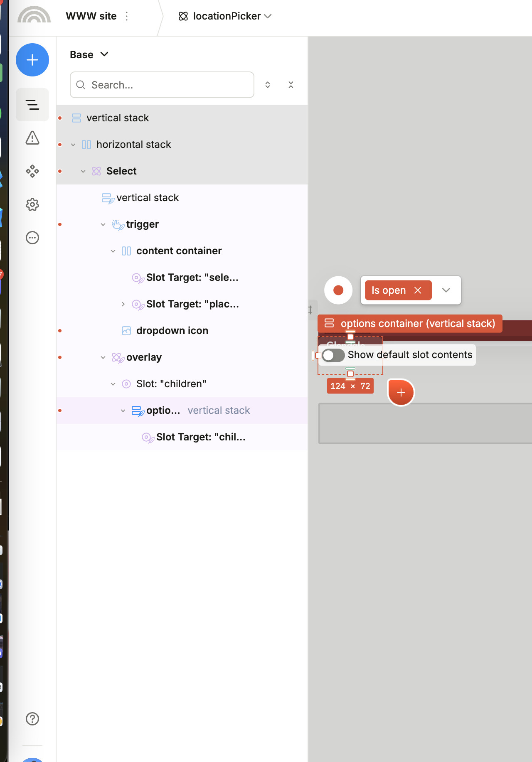
Task: Open the Base variant dropdown
Action: [x=89, y=54]
